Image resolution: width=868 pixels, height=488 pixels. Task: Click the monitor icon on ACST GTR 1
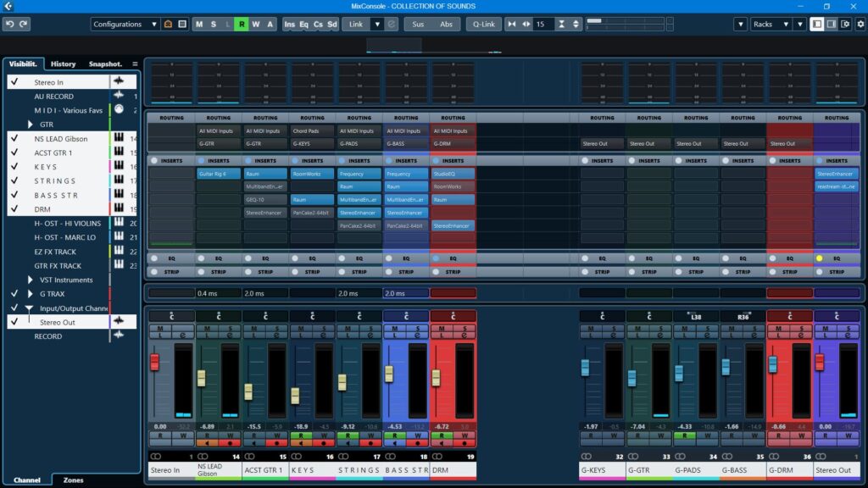coord(254,441)
